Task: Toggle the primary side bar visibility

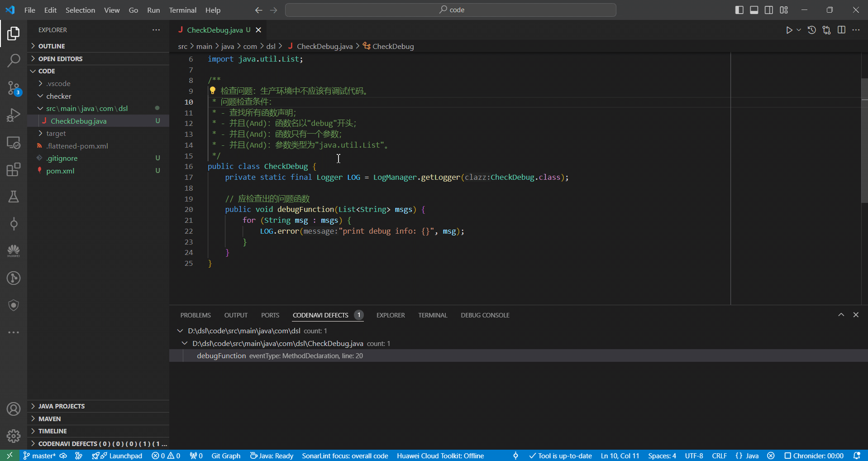Action: (x=739, y=10)
